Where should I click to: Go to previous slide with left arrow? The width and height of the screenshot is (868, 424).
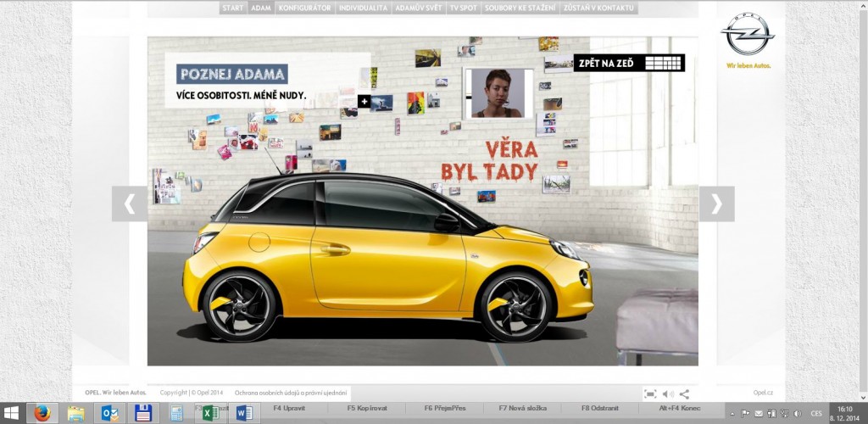point(130,204)
